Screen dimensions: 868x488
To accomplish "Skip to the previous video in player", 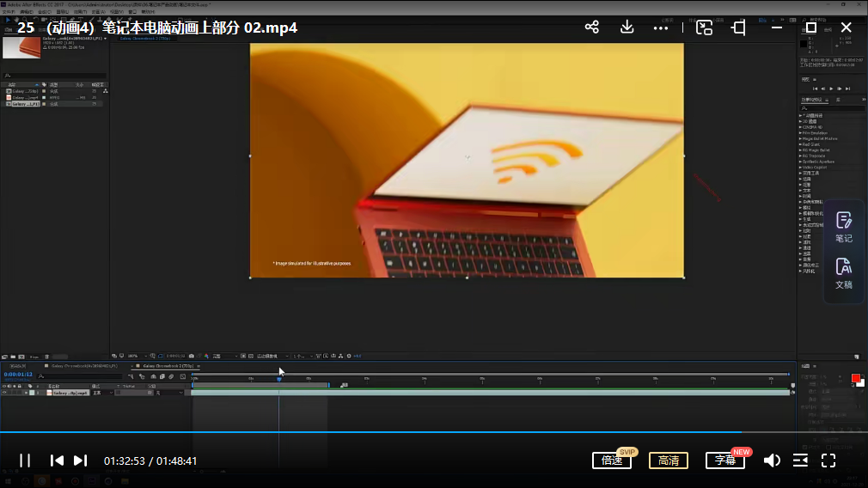I will pos(57,461).
